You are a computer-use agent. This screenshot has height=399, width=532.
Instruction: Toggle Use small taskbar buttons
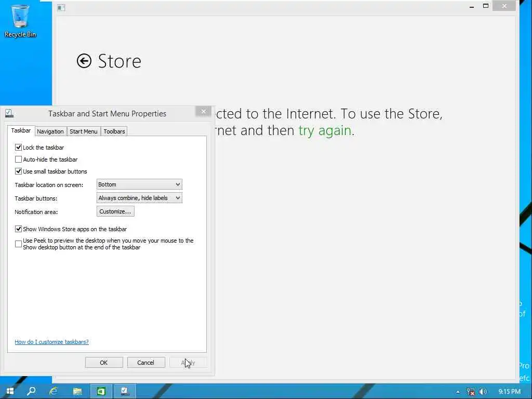pyautogui.click(x=18, y=171)
